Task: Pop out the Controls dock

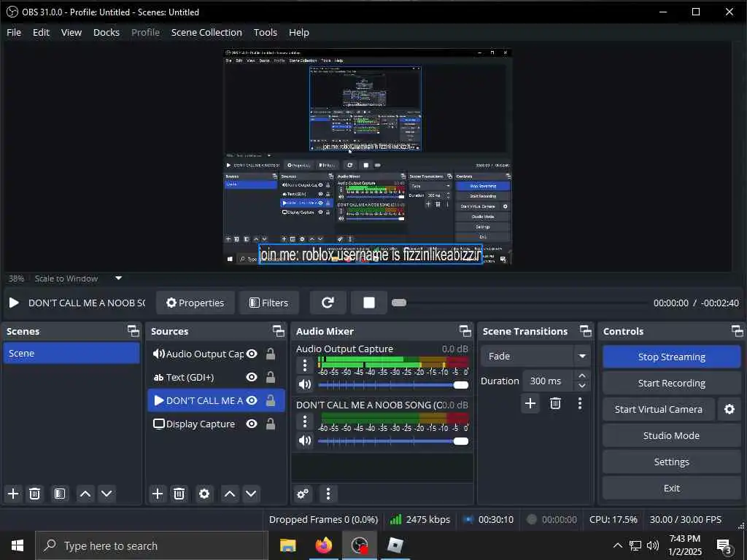Action: coord(737,331)
